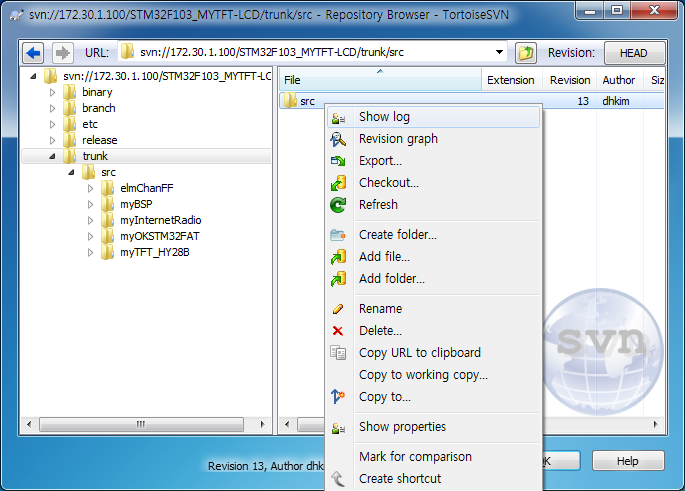Viewport: 685px width, 491px height.
Task: Click the src folder icon in file list
Action: click(290, 101)
